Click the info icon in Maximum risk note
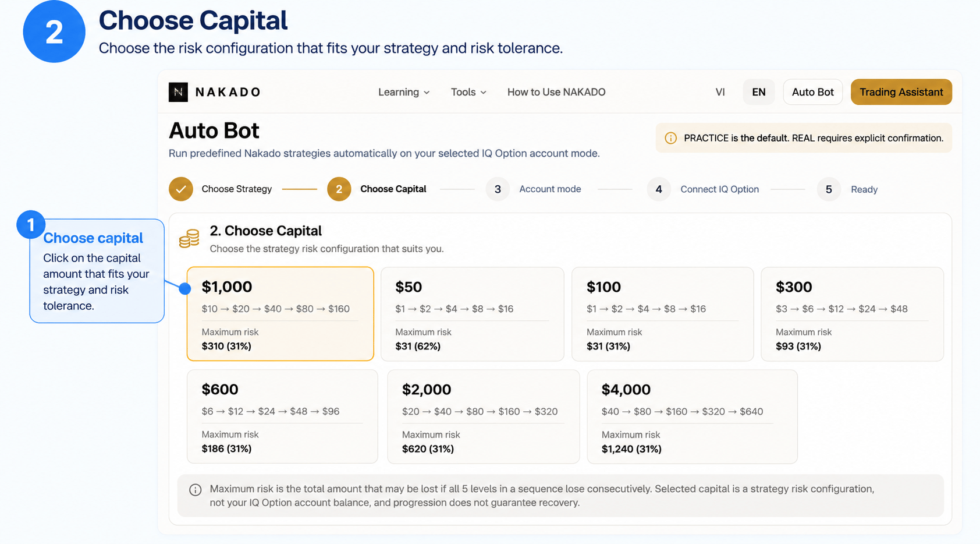Screen dimensions: 980x544 point(196,490)
